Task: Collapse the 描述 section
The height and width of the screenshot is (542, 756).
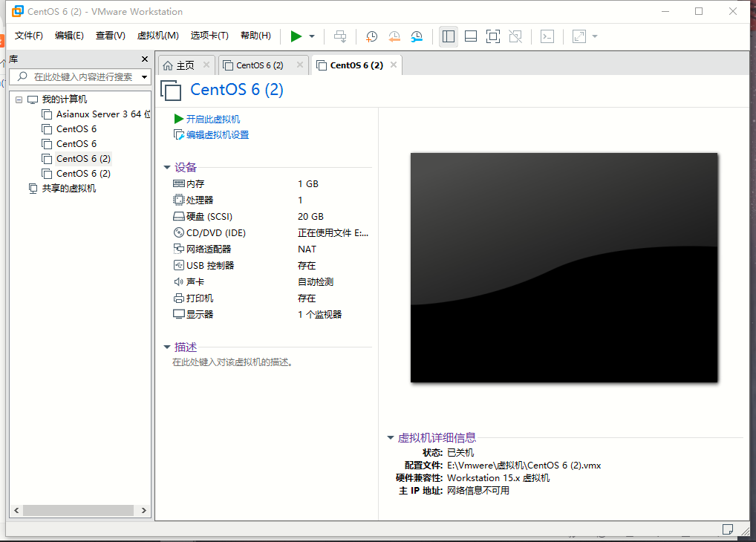Action: [x=167, y=347]
